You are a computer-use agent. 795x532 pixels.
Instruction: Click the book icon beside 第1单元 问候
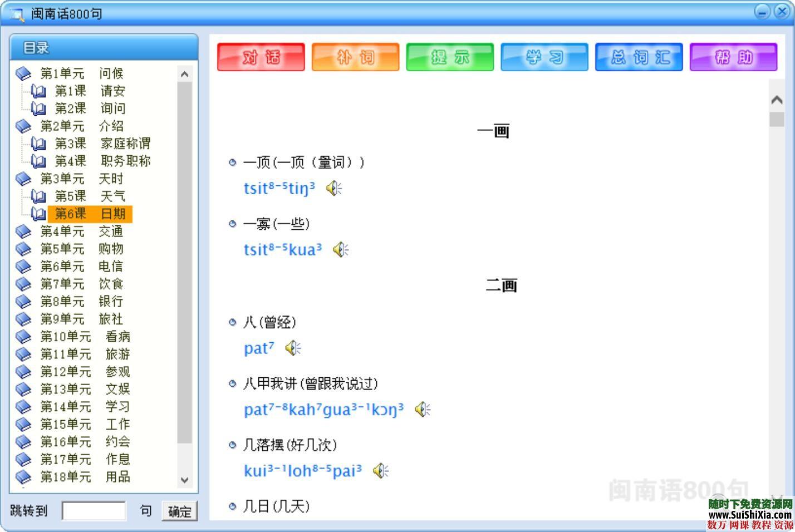pos(24,73)
